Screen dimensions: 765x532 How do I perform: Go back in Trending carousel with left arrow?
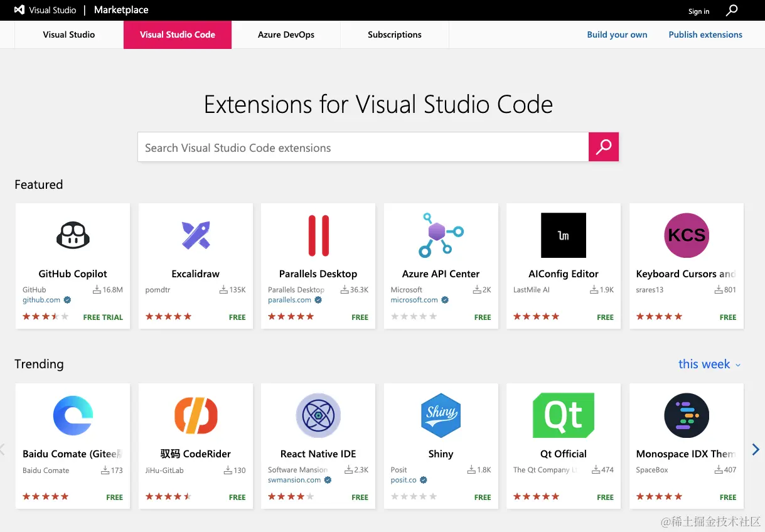point(3,449)
